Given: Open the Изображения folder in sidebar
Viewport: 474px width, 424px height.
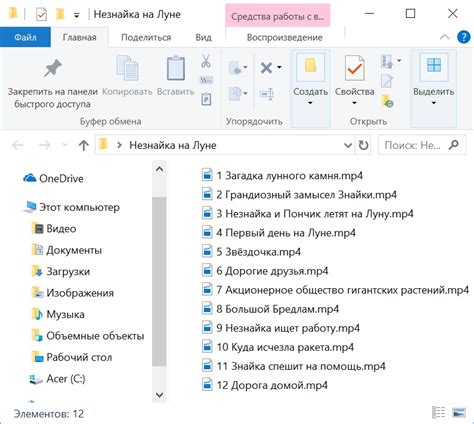Looking at the screenshot, I should tap(73, 293).
